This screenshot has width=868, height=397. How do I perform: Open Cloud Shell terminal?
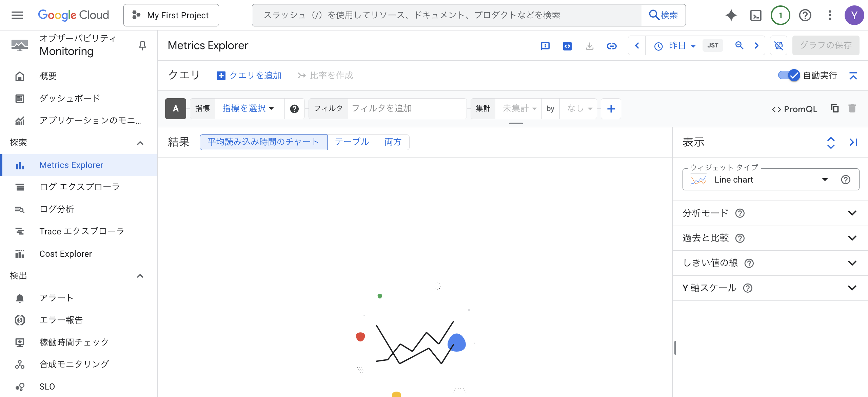tap(755, 15)
